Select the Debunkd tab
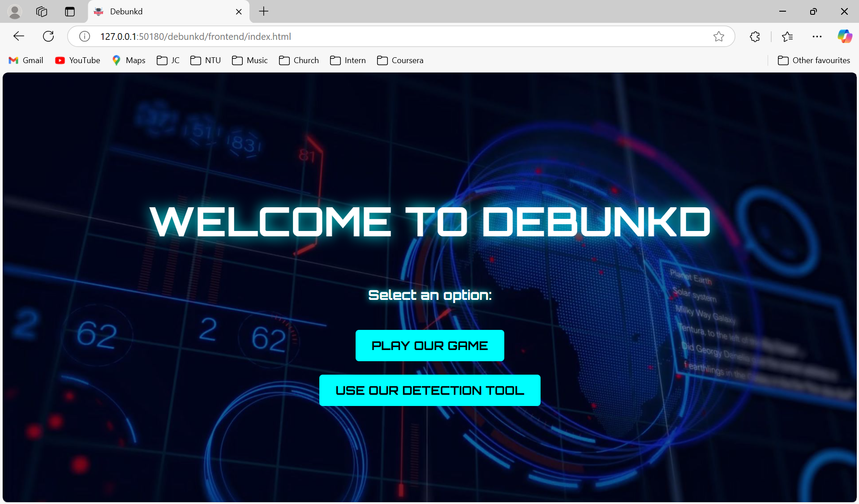The height and width of the screenshot is (504, 859). tap(168, 12)
